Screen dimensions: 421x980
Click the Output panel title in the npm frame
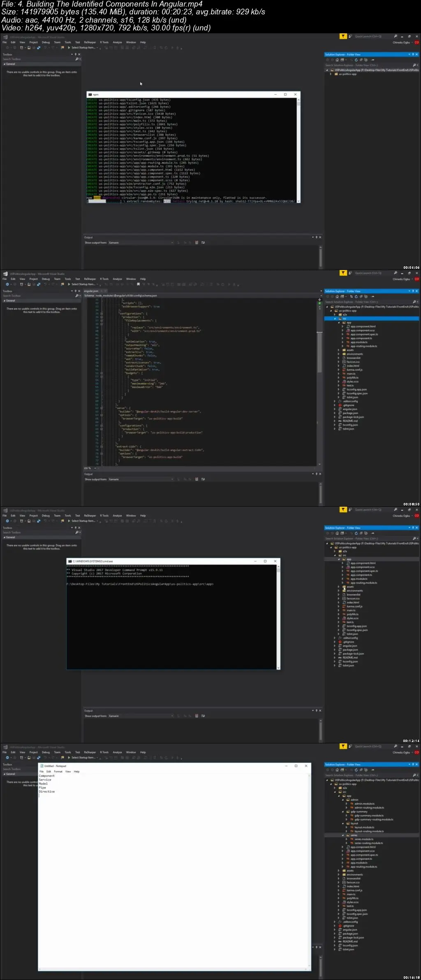(x=88, y=237)
